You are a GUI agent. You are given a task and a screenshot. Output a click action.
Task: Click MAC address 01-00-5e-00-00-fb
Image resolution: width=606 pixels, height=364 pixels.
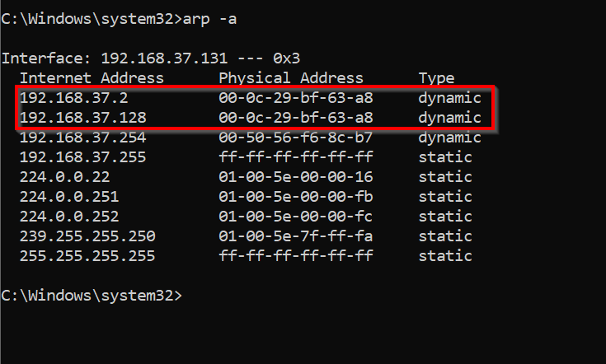pyautogui.click(x=296, y=197)
